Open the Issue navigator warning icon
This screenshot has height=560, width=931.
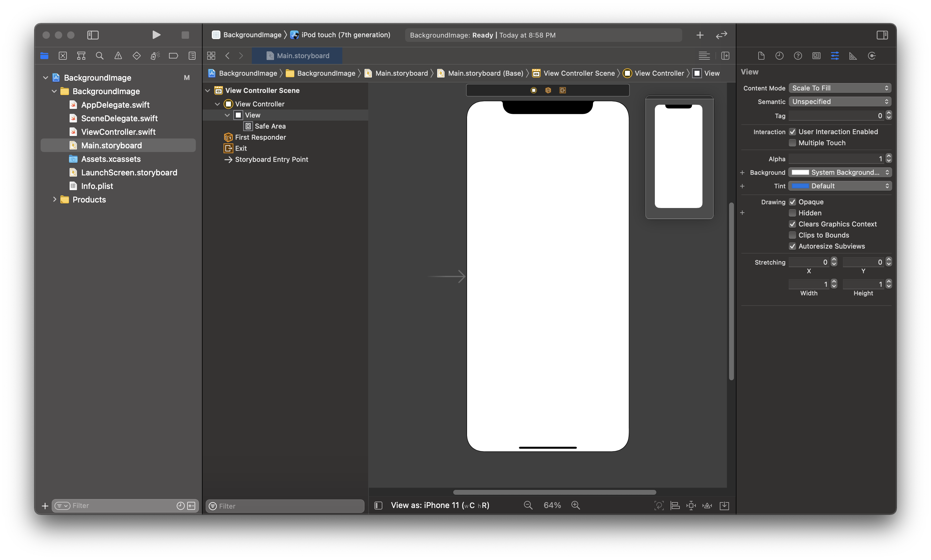coord(118,56)
